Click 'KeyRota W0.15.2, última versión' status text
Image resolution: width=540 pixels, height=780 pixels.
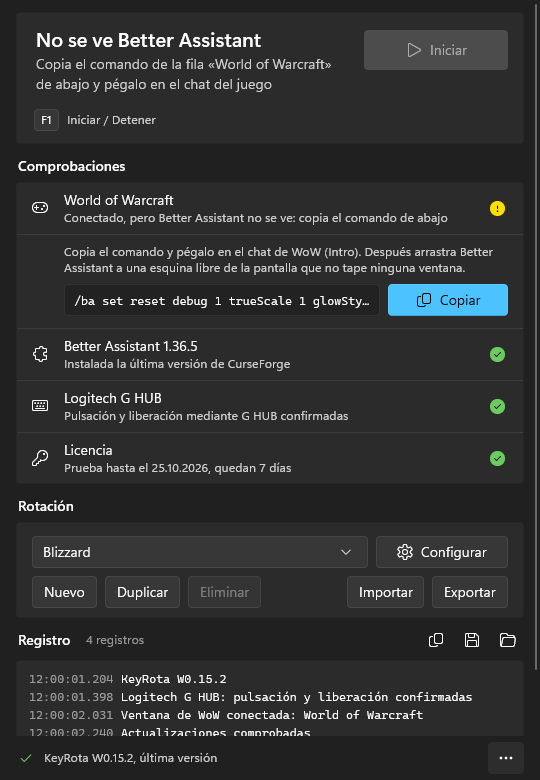pos(131,758)
